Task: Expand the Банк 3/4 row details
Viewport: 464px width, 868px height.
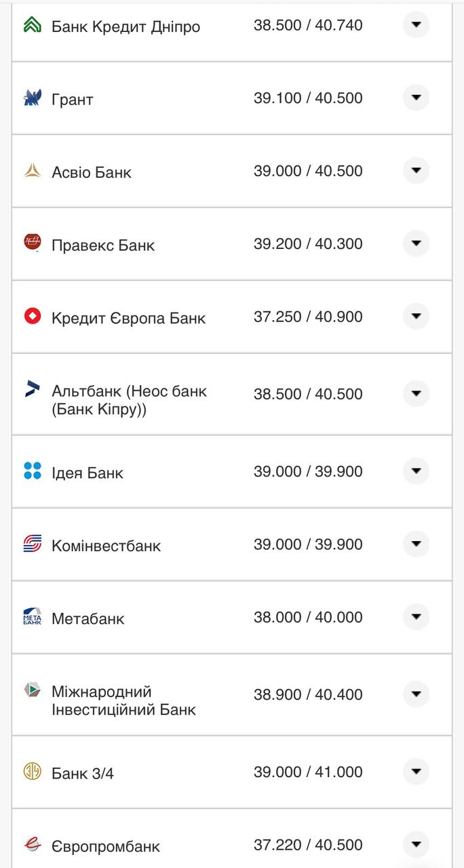Action: [x=416, y=771]
